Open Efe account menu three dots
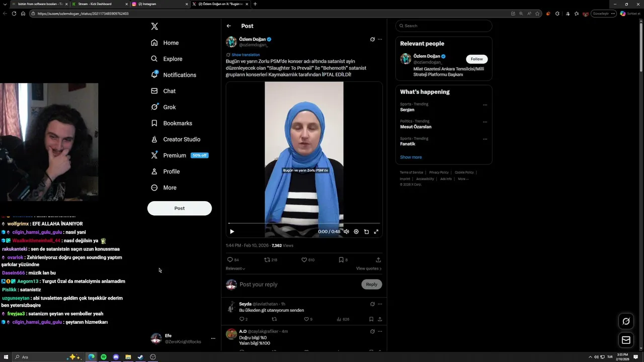Image resolution: width=644 pixels, height=362 pixels. click(213, 338)
